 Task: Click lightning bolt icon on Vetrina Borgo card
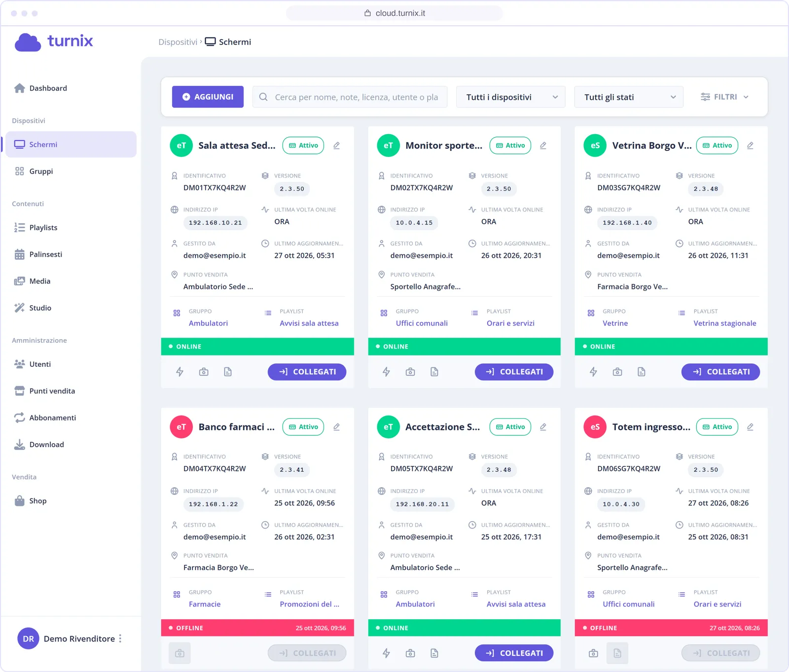click(x=594, y=372)
